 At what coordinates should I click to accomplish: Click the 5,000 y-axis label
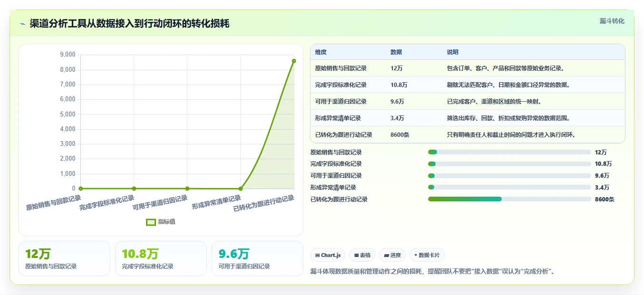pos(68,114)
